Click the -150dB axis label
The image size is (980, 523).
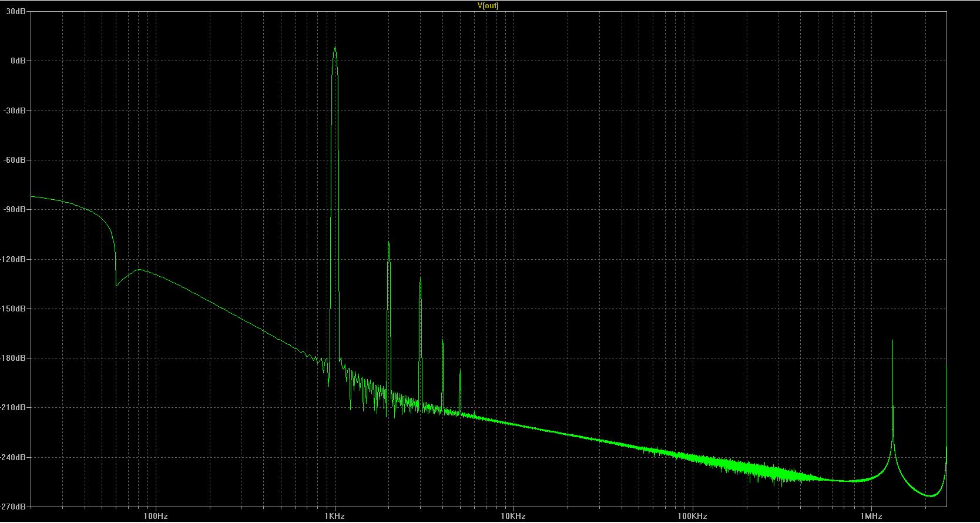point(14,309)
